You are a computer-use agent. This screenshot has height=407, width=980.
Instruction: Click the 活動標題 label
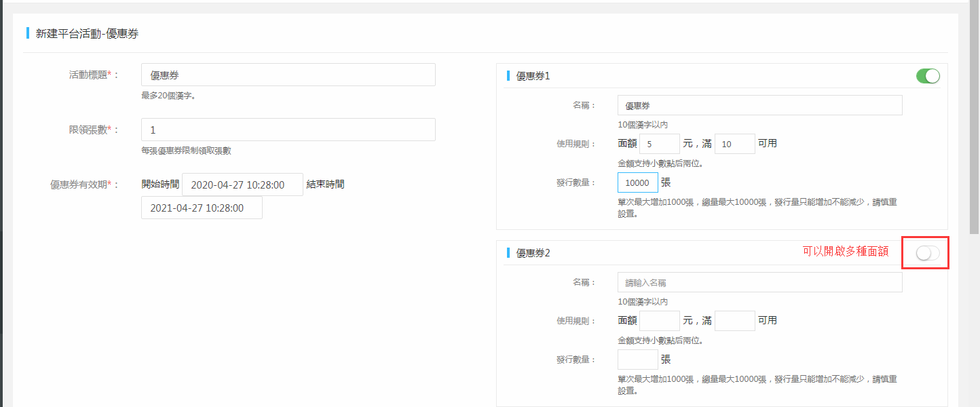(x=94, y=75)
